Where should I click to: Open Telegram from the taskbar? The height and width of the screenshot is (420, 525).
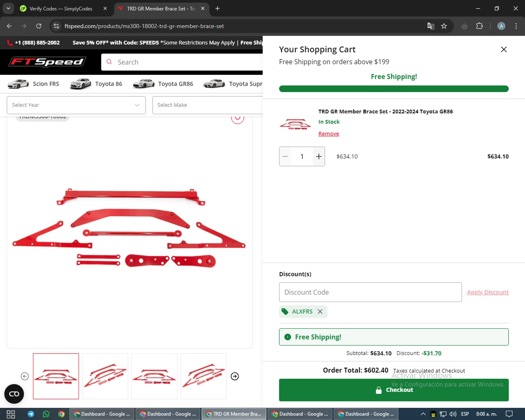click(31, 414)
